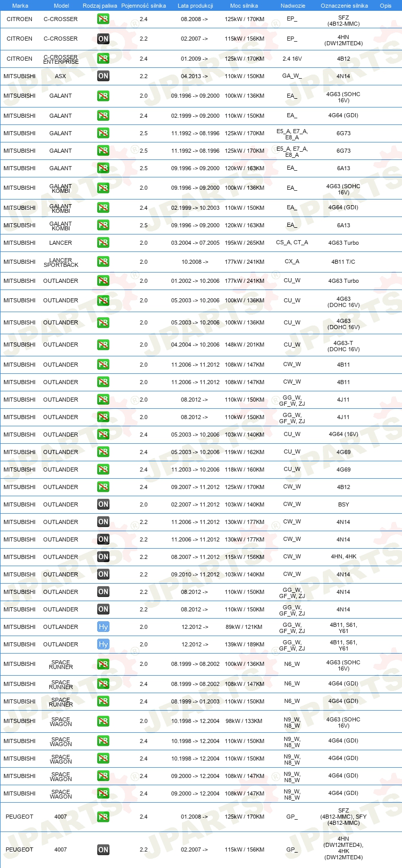Click the PEUGEOT cell in 2.4 row
The width and height of the screenshot is (402, 868).
20,817
